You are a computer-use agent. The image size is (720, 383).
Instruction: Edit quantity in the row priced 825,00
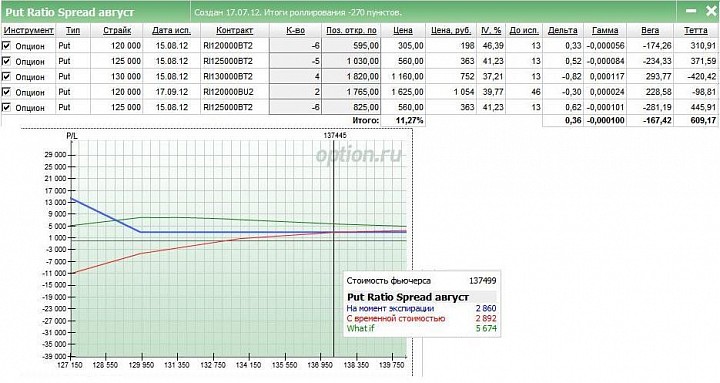point(295,107)
